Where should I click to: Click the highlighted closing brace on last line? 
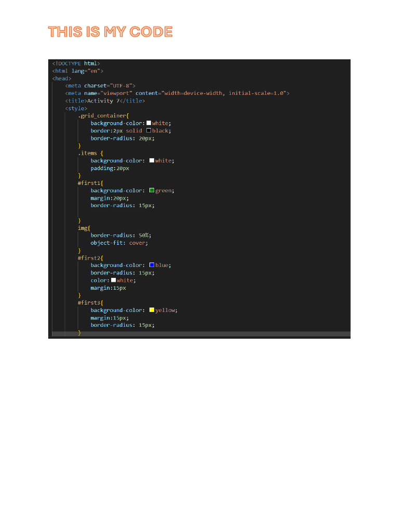click(79, 333)
